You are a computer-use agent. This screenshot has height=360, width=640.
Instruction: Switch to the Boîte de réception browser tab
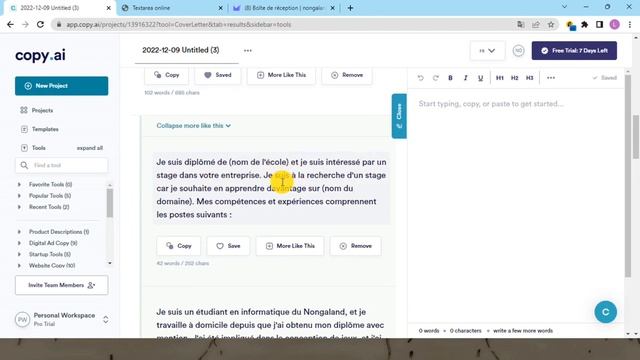(284, 8)
